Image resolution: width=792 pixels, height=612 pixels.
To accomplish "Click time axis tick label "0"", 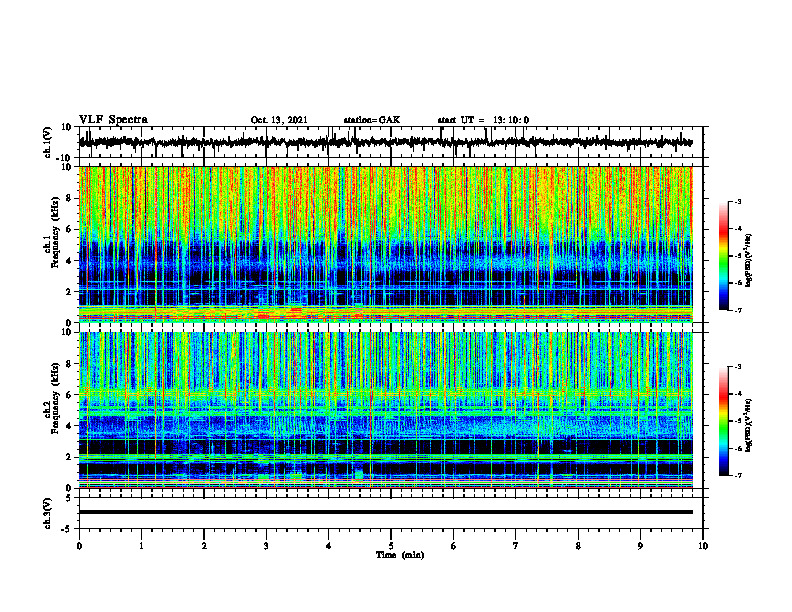I will click(79, 546).
